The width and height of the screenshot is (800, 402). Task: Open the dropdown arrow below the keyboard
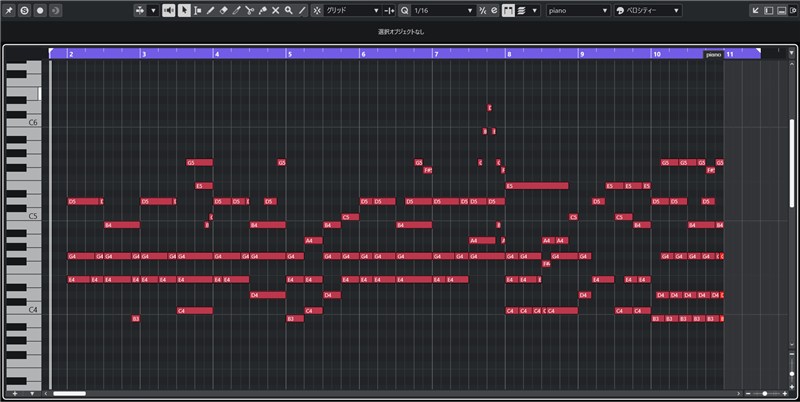point(32,393)
